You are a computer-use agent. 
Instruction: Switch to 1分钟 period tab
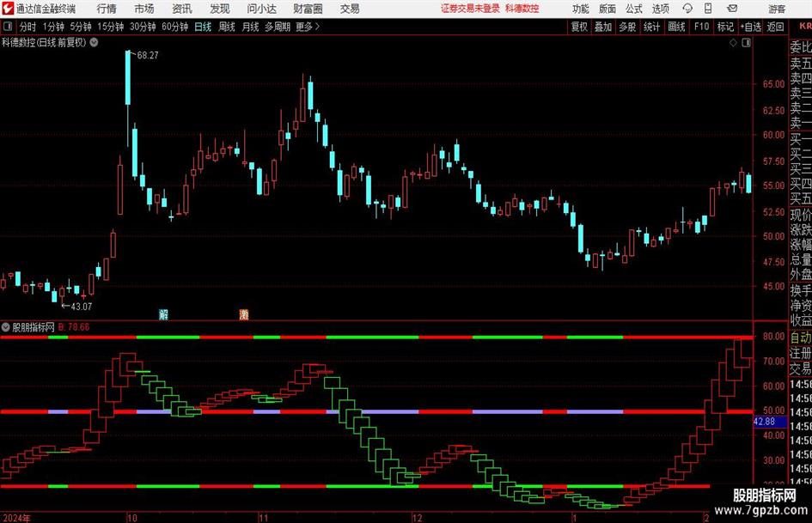53,27
